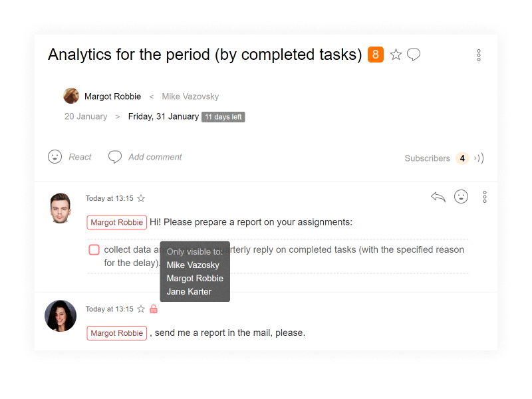Add an emoji reaction to first comment
The image size is (532, 399).
click(461, 196)
